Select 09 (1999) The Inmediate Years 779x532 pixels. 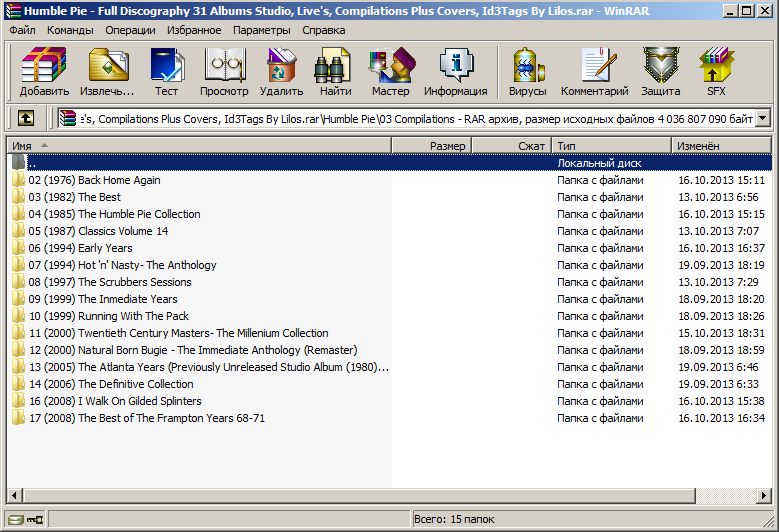pos(103,299)
